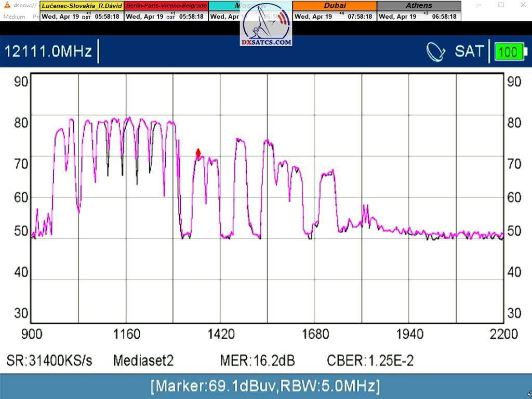Select the Berlin-Paris-Vienna-Belgrade clock label
This screenshot has width=532, height=399.
[166, 6]
